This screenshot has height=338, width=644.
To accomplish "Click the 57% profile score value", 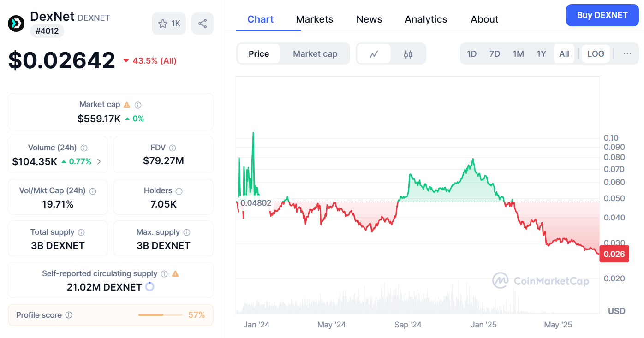I will click(197, 315).
